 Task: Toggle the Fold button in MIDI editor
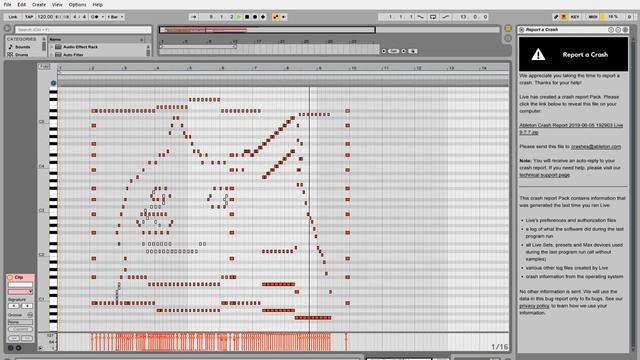[x=44, y=67]
